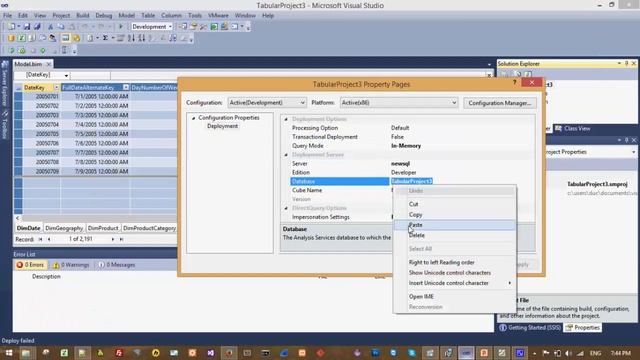Click the highlighted grid view toolbar icon
Image resolution: width=640 pixels, height=360 pixels.
(x=65, y=38)
